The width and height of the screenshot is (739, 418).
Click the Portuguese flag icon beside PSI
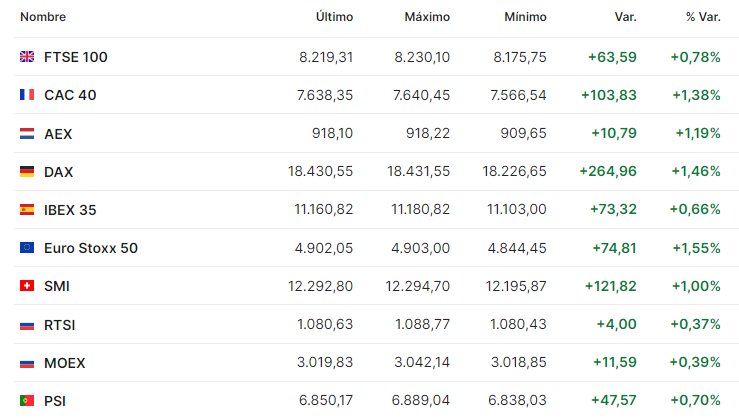point(27,401)
